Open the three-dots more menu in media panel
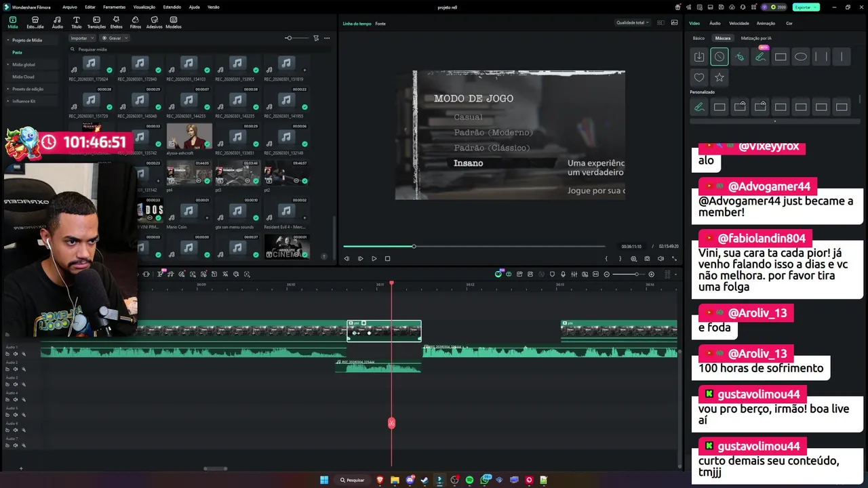868x488 pixels. [x=327, y=38]
